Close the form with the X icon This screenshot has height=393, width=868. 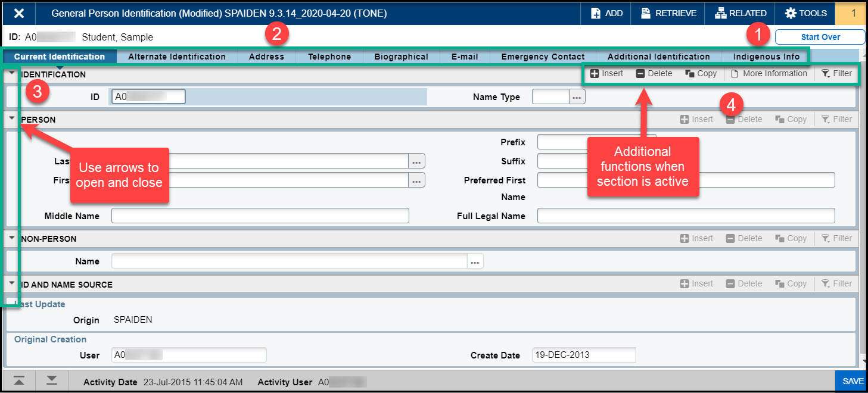tap(19, 13)
